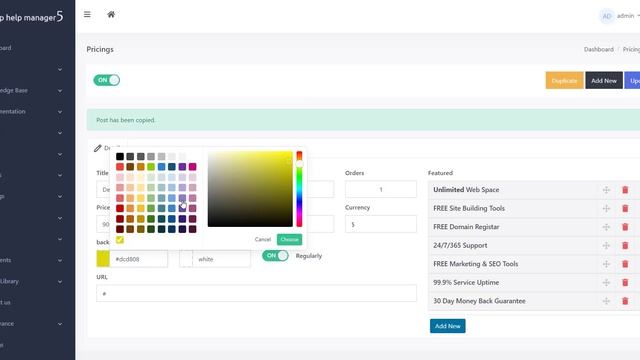Viewport: 640px width, 360px height.
Task: Toggle the main ON switch under Pricings
Action: (x=107, y=80)
